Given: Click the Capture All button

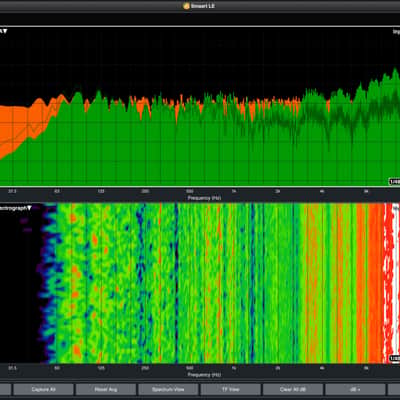Looking at the screenshot, I should (43, 389).
